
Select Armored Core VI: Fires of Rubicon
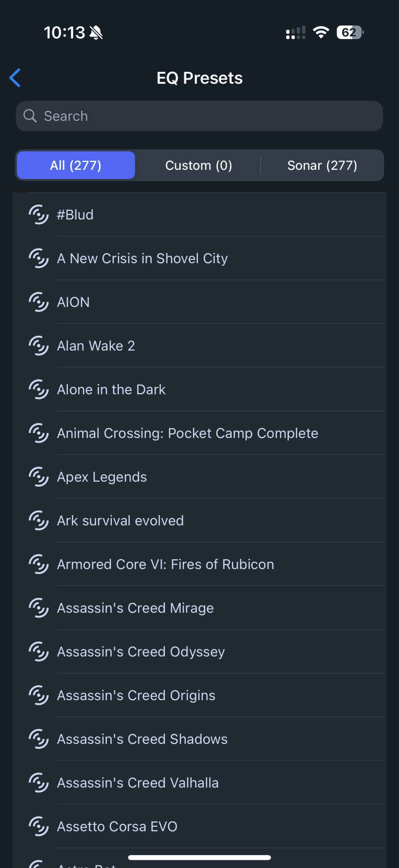[x=199, y=565]
